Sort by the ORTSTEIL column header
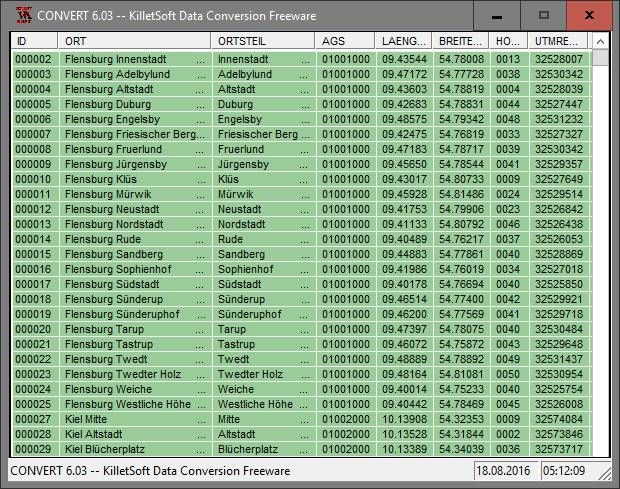Viewport: 620px width, 489px height. pyautogui.click(x=263, y=41)
